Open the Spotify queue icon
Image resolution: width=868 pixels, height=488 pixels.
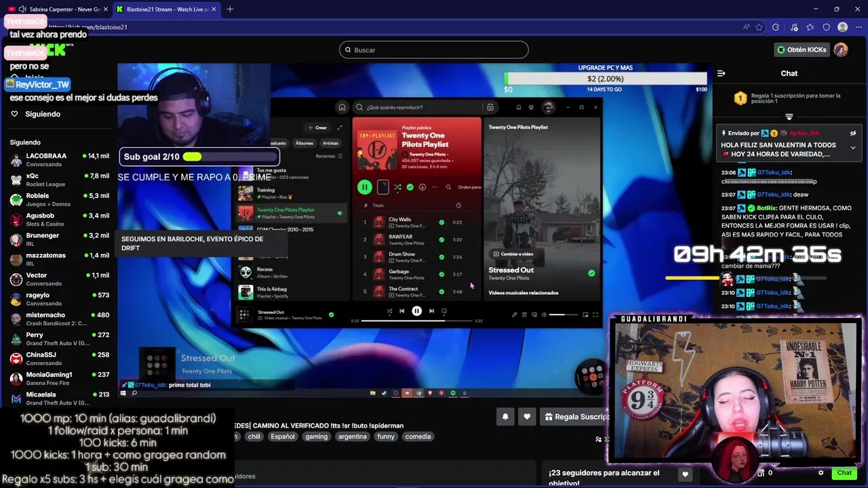click(524, 314)
